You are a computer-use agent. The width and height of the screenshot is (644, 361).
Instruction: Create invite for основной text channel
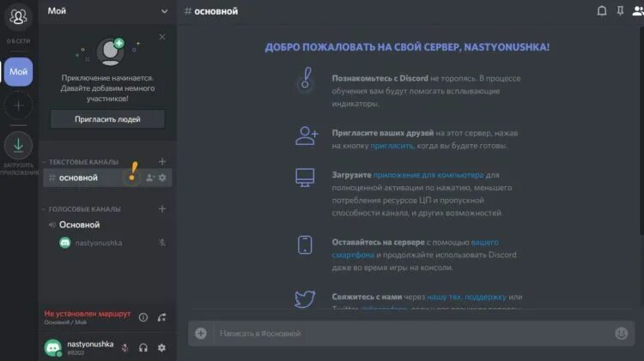tap(150, 177)
